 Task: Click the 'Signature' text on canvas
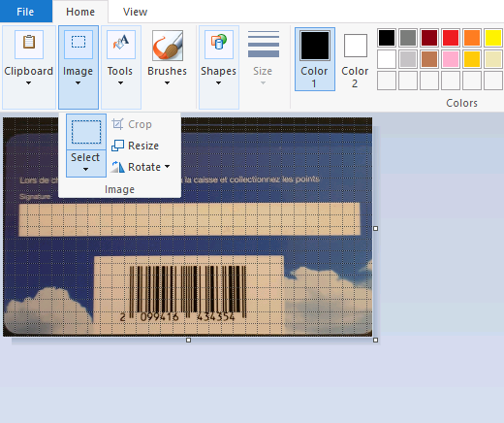35,197
